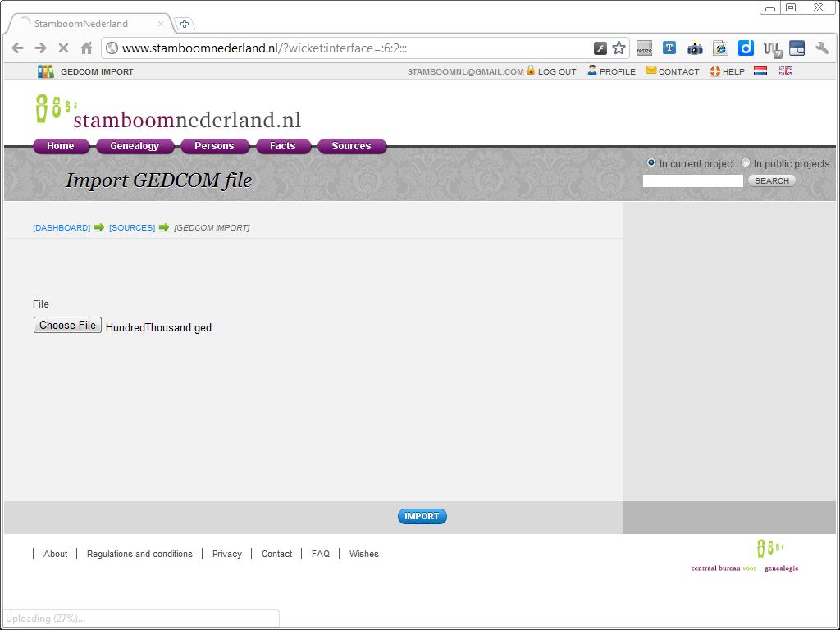
Task: Click the Choose File button
Action: coord(67,325)
